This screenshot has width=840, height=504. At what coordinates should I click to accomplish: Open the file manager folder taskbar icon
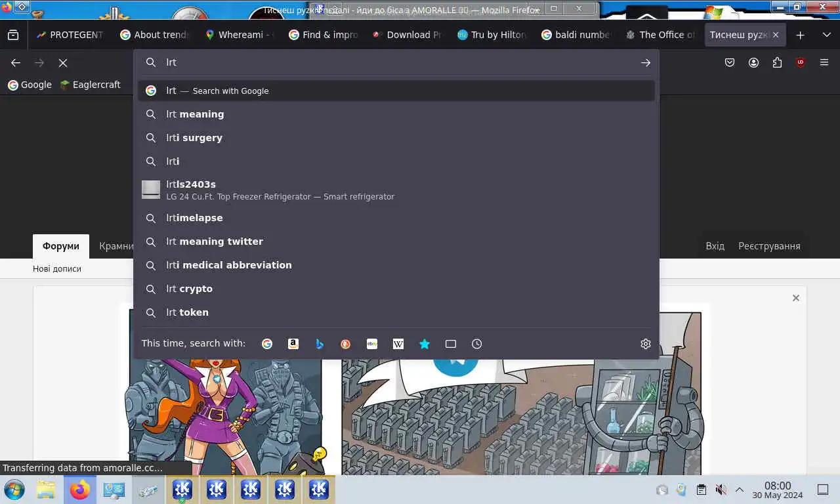click(45, 490)
